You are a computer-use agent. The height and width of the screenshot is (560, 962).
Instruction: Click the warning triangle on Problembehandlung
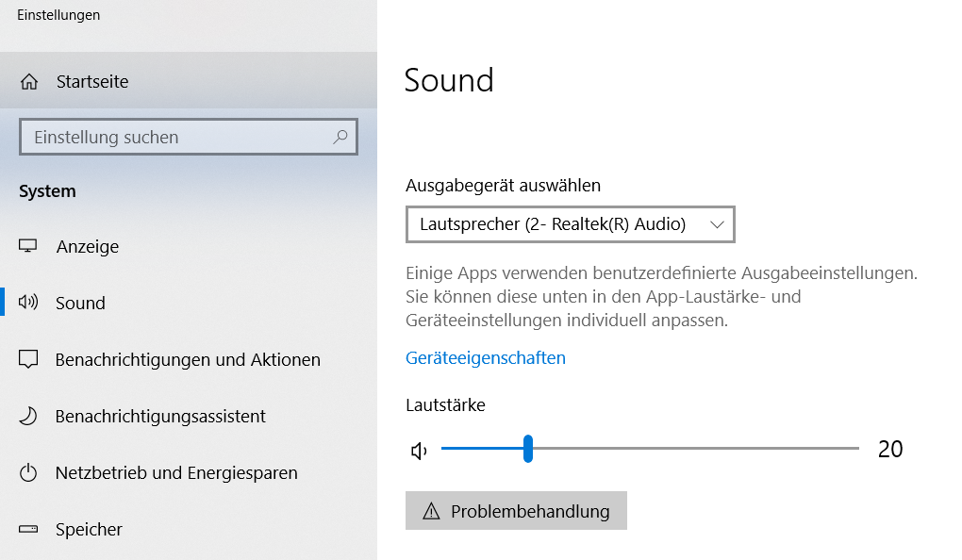tap(431, 511)
